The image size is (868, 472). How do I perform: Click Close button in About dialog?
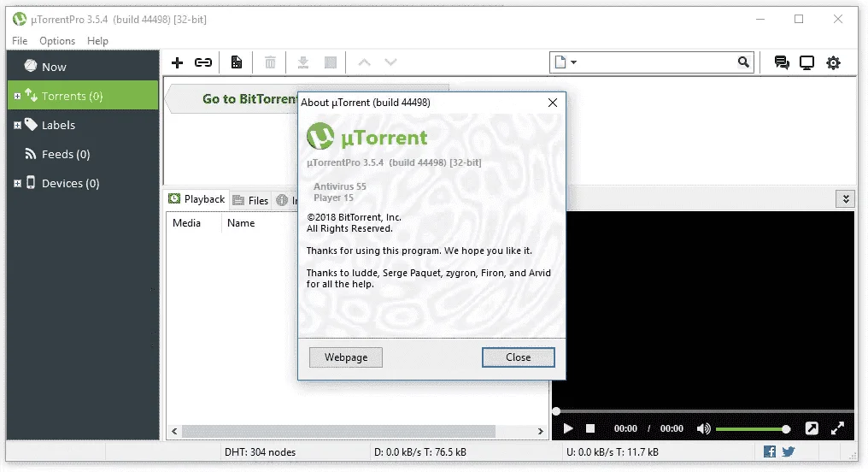(x=518, y=357)
